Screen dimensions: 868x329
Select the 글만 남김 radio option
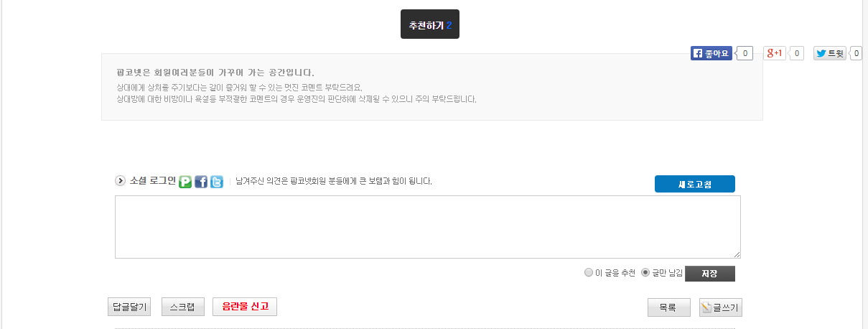coord(645,273)
